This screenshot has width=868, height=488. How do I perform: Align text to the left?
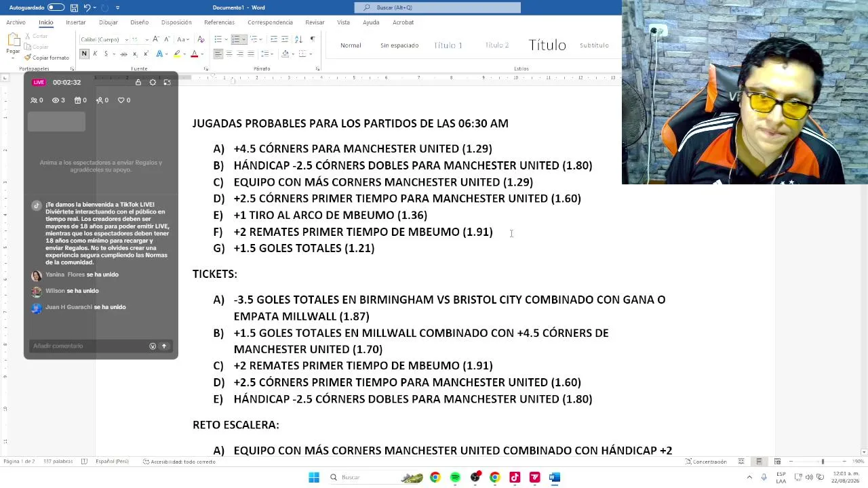tap(218, 54)
